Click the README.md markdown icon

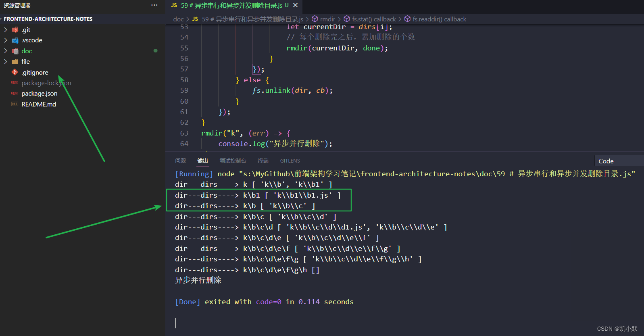(x=15, y=104)
